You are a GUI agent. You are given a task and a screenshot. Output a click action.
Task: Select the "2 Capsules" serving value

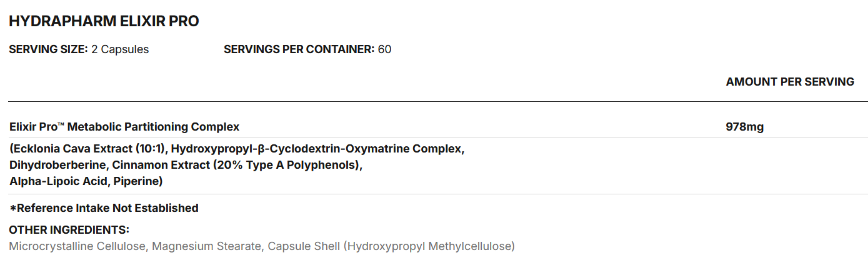pos(120,49)
